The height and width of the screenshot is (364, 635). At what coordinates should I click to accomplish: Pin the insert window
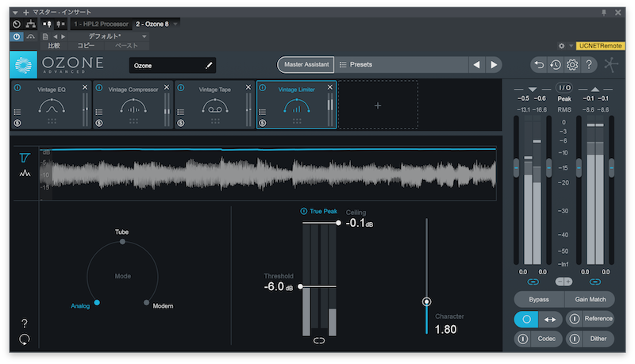pos(604,13)
